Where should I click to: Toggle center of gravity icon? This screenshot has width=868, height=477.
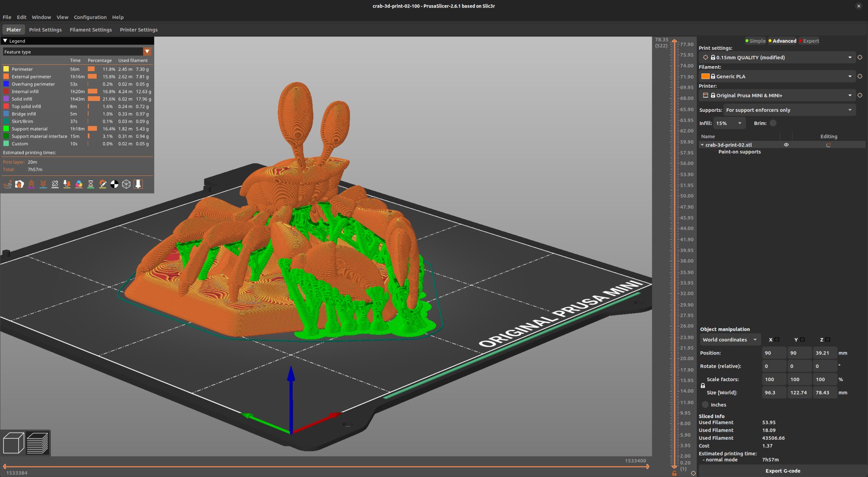coord(114,184)
